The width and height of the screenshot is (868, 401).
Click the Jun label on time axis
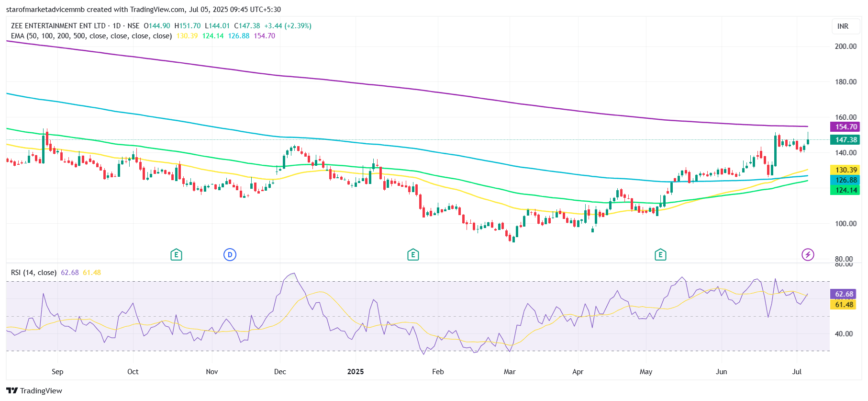point(722,372)
